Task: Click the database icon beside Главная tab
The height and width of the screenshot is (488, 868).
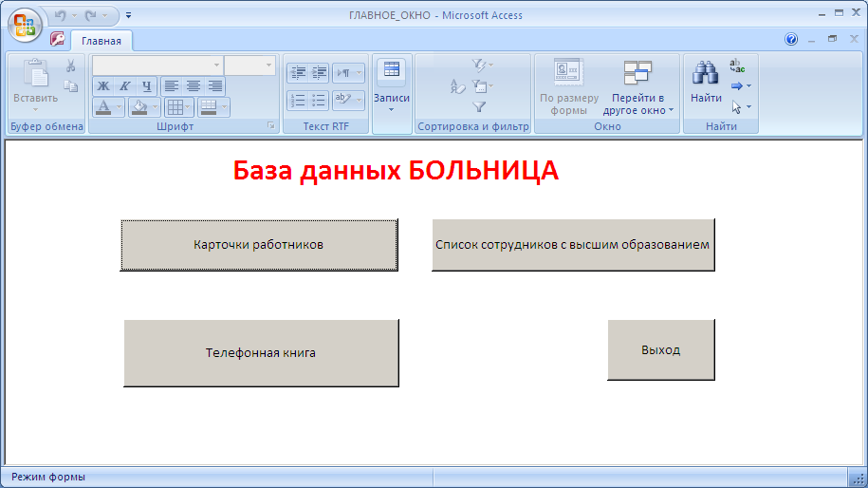Action: [x=57, y=39]
